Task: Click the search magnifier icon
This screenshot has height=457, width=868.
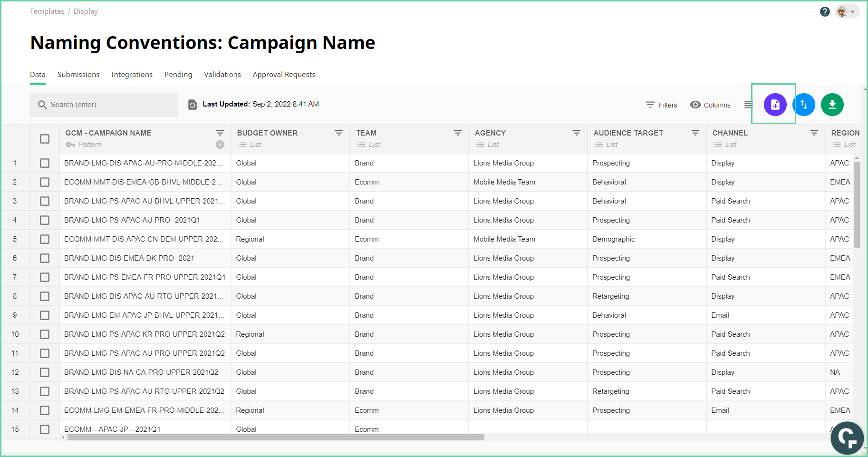Action: pos(43,104)
